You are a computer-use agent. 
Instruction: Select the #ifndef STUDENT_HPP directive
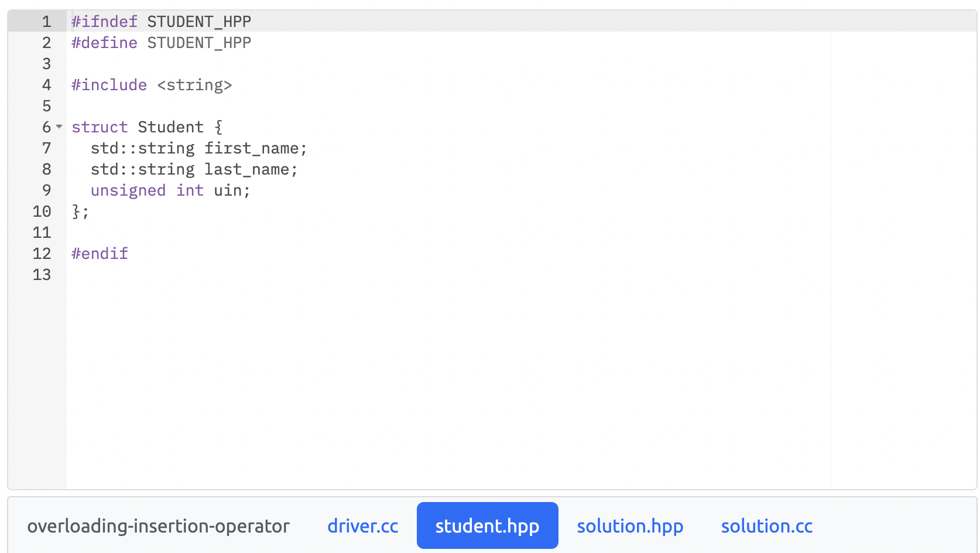click(160, 21)
